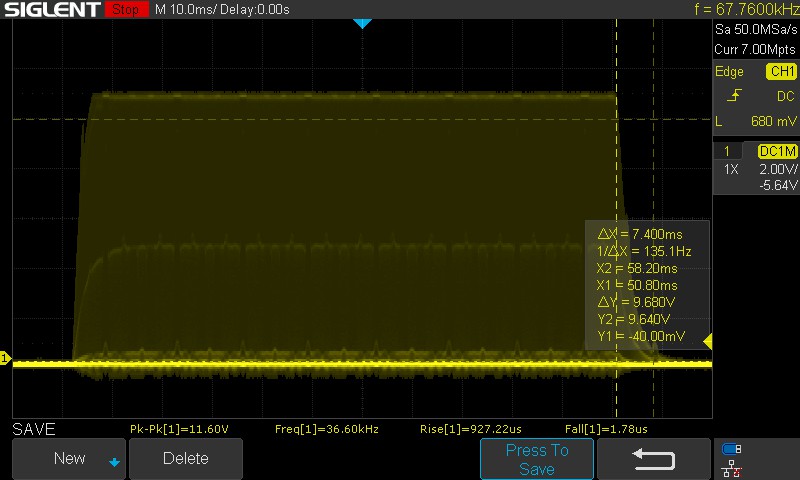Image resolution: width=800 pixels, height=480 pixels.
Task: Expand the New dropdown arrow
Action: pyautogui.click(x=114, y=462)
